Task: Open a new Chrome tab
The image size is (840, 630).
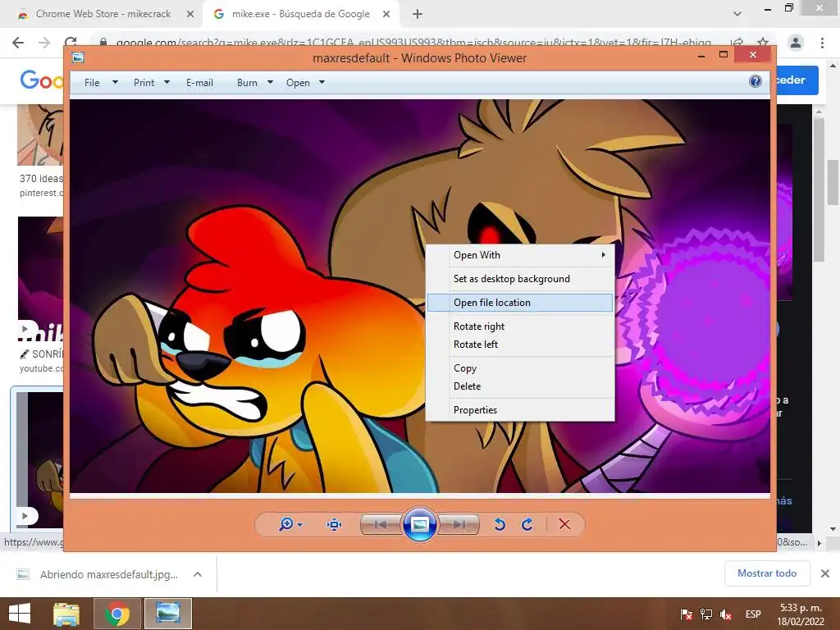Action: click(x=418, y=15)
